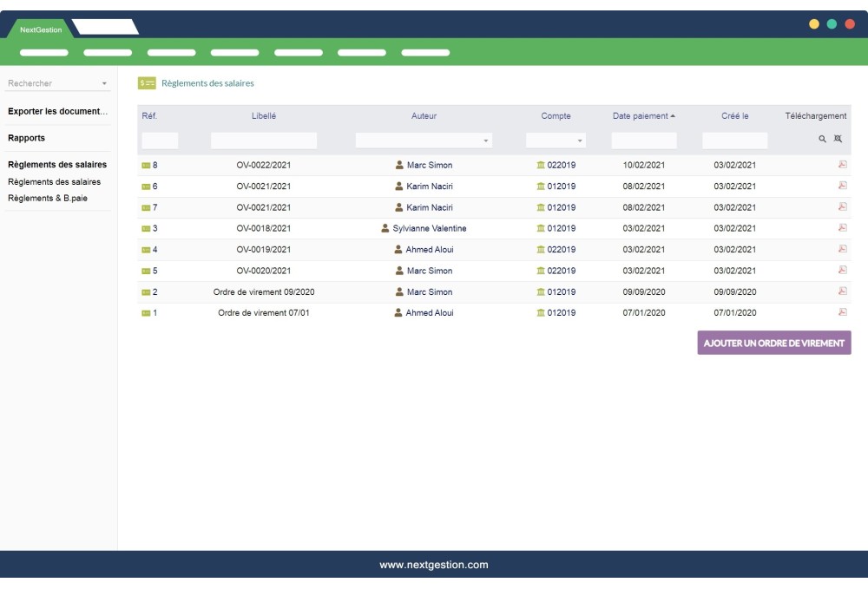The height and width of the screenshot is (589, 868).
Task: Open the Rapports section in the sidebar
Action: (26, 137)
